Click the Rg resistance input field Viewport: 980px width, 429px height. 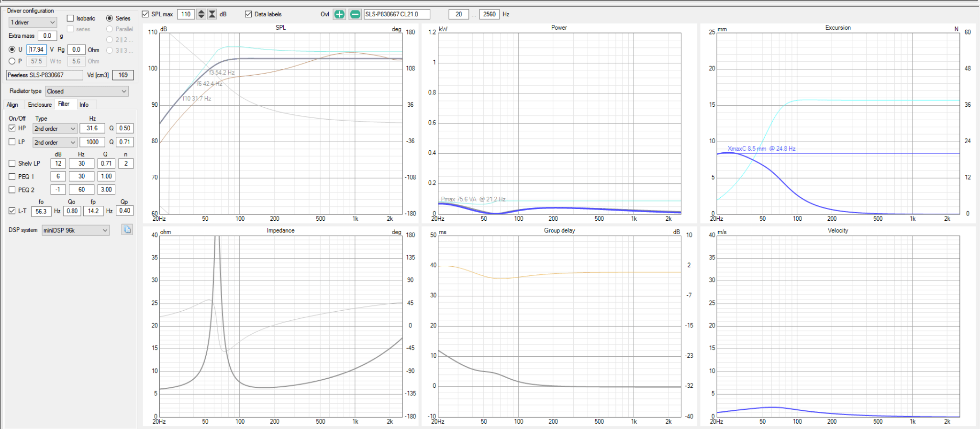[x=77, y=49]
